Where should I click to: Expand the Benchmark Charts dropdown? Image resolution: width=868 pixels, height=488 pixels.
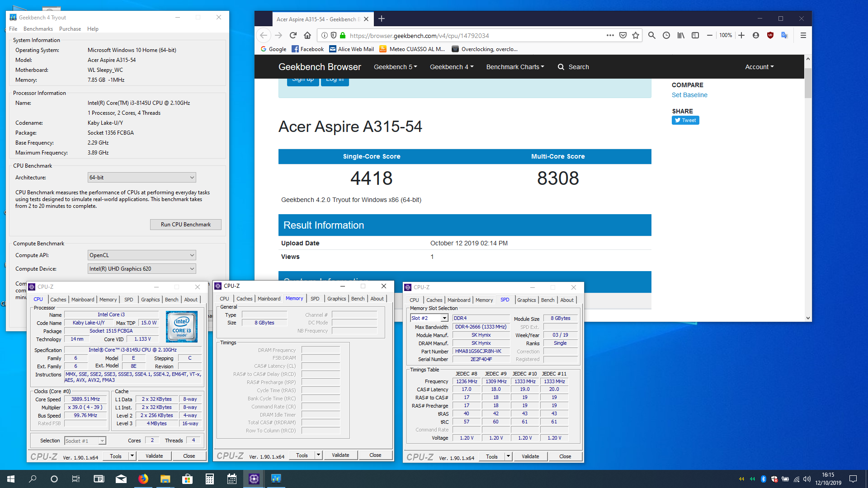point(515,67)
